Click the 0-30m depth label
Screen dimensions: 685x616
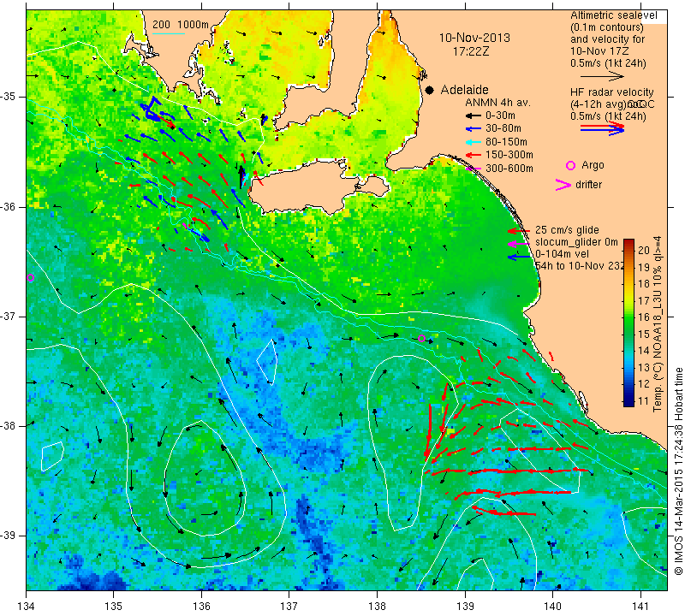[x=500, y=115]
